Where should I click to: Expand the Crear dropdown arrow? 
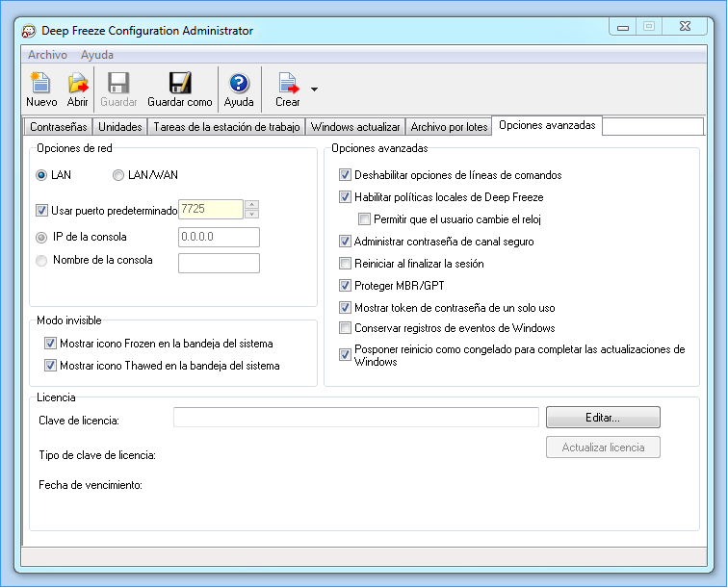click(x=314, y=89)
